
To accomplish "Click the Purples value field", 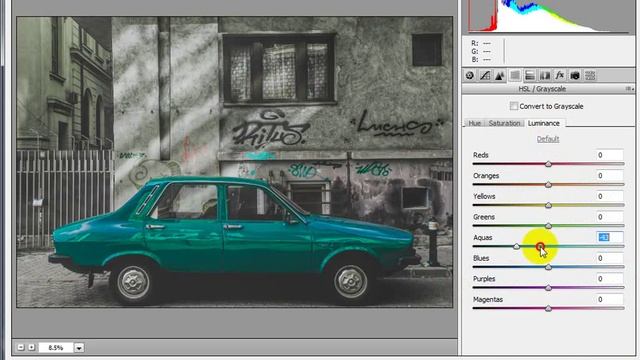I will pyautogui.click(x=609, y=279).
